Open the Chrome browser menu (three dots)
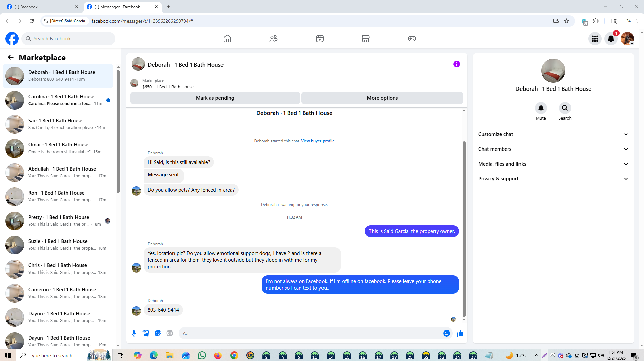644x361 pixels. [x=637, y=21]
